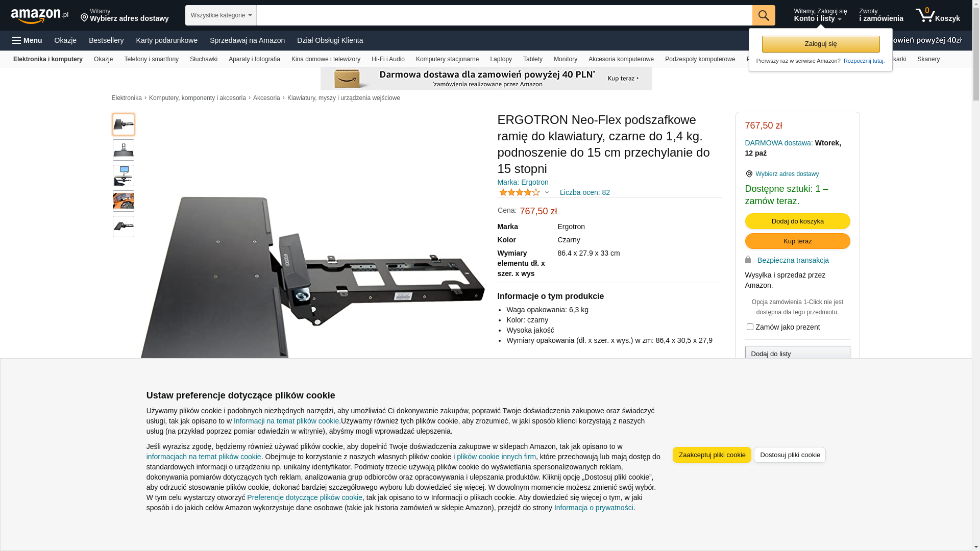Check the Zamów jako prezent checkbox
The height and width of the screenshot is (551, 980).
point(750,327)
